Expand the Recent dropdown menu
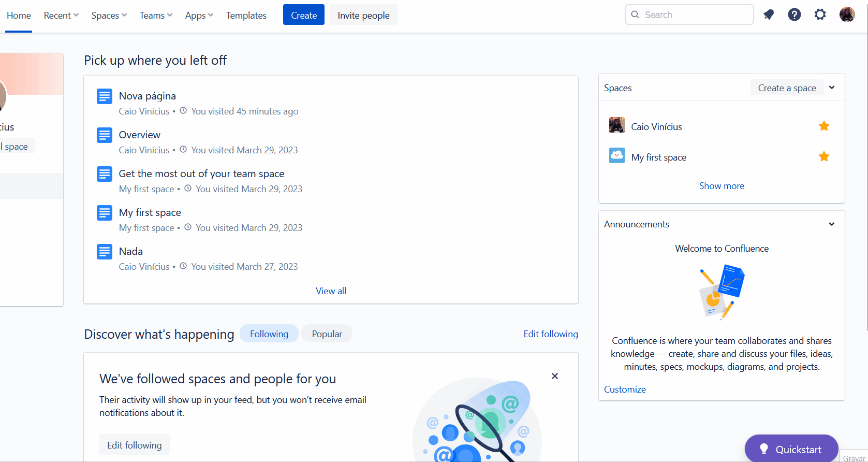Viewport: 868px width, 462px height. pos(61,16)
